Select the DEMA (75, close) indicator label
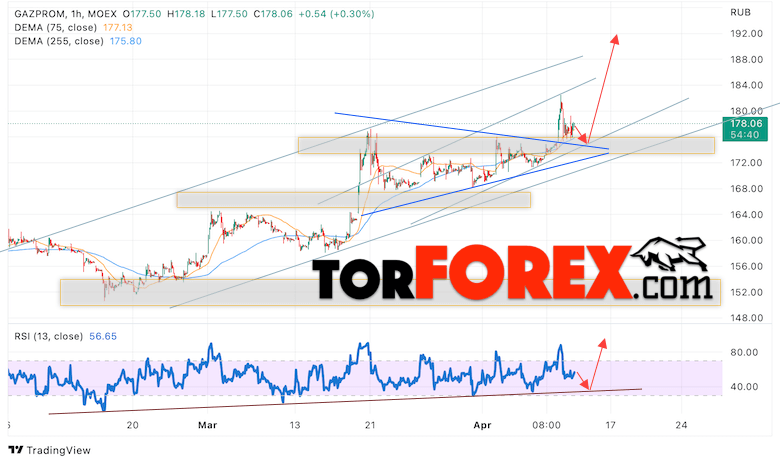 [x=55, y=27]
